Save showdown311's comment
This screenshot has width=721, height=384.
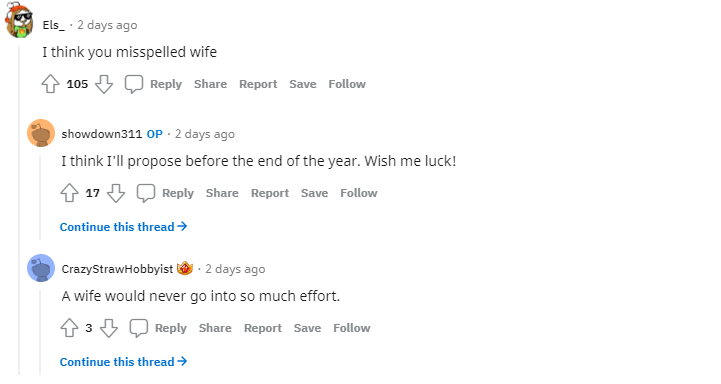click(x=315, y=193)
